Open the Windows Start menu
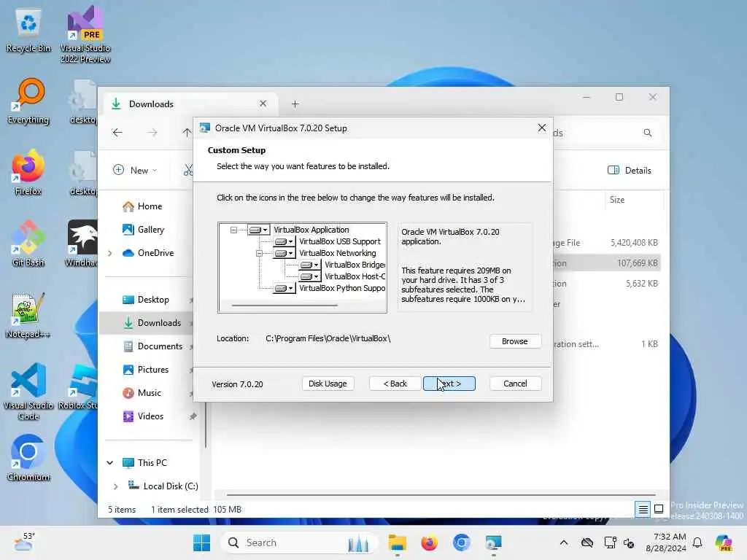 201,542
